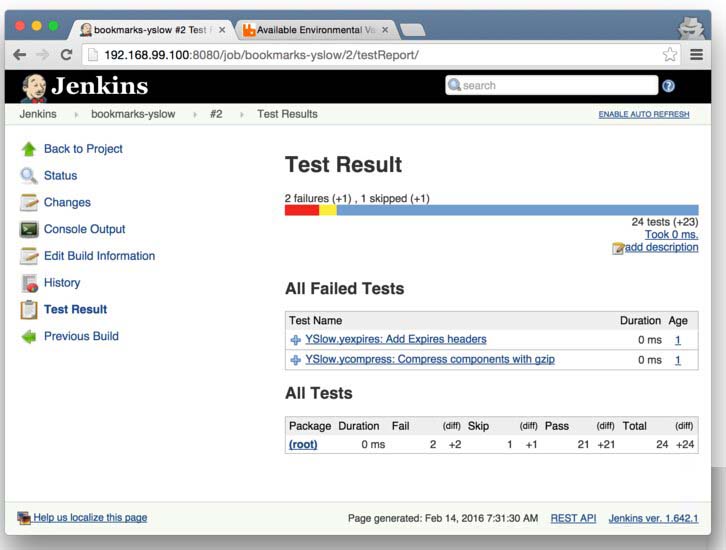Click the Back to Project up-arrow icon
The height and width of the screenshot is (550, 726).
(x=29, y=149)
